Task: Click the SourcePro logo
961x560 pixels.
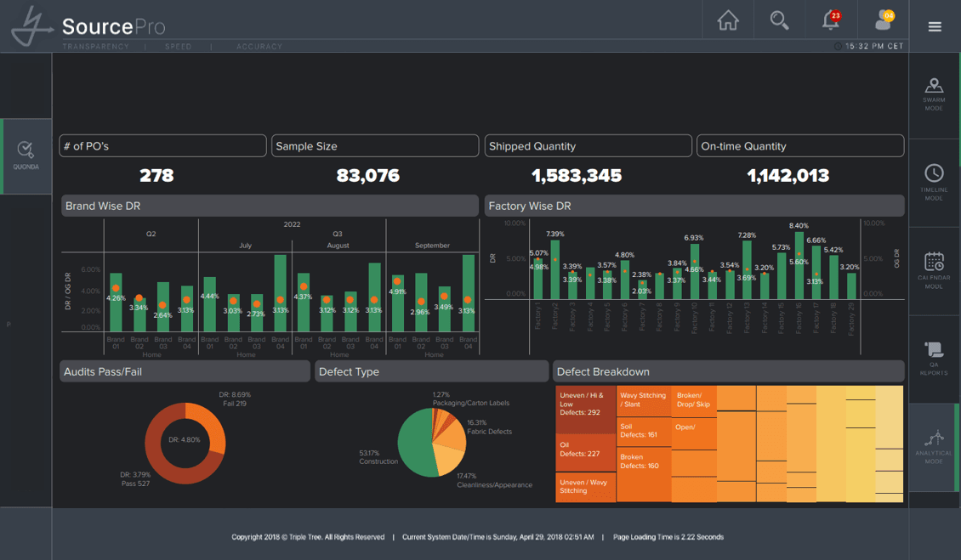Action: tap(88, 26)
